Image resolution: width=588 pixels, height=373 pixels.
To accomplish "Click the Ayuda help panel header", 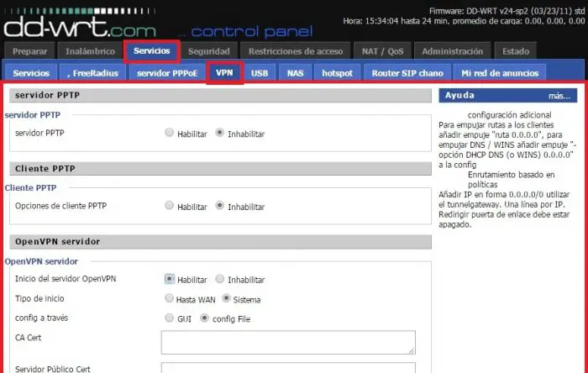I will click(x=507, y=96).
